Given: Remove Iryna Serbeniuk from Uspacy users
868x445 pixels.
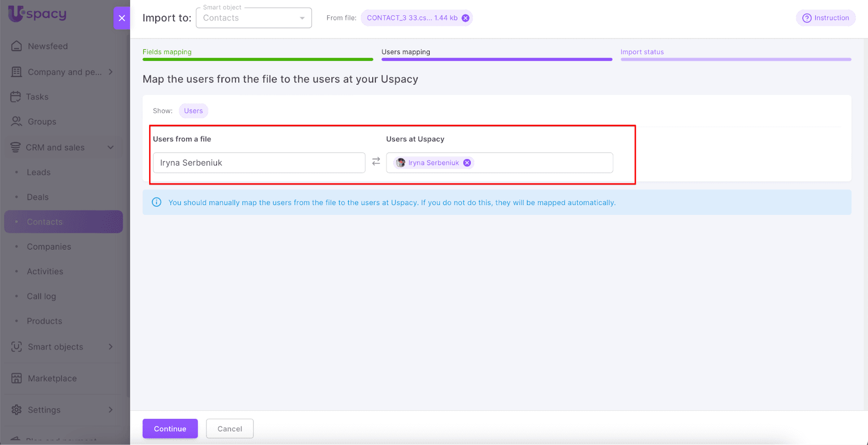Looking at the screenshot, I should coord(467,163).
